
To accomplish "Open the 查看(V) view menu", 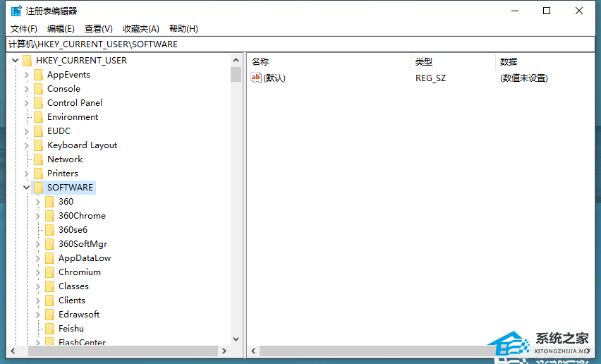I will [x=99, y=29].
